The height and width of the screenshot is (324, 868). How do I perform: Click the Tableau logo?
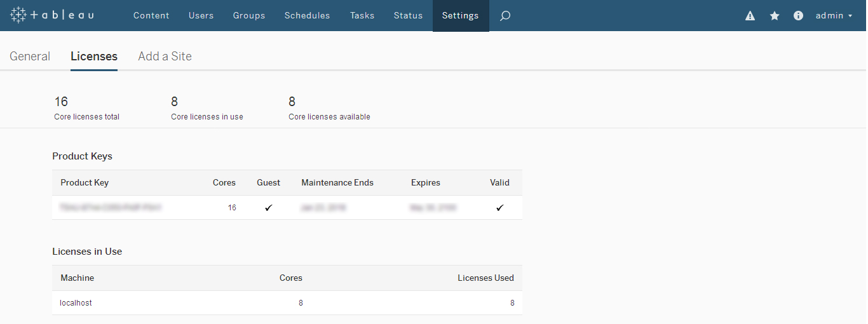coord(52,15)
